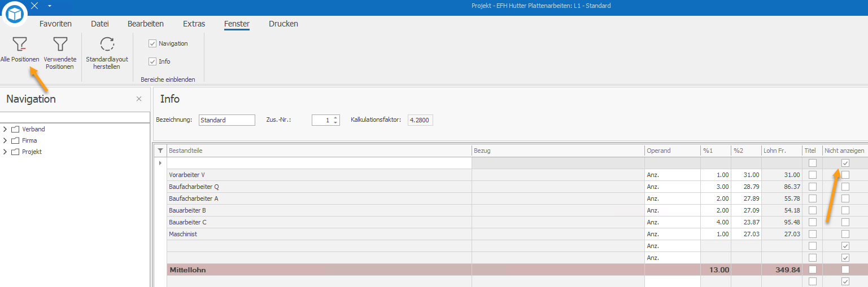
Task: Select the Maschinist cell
Action: 319,234
